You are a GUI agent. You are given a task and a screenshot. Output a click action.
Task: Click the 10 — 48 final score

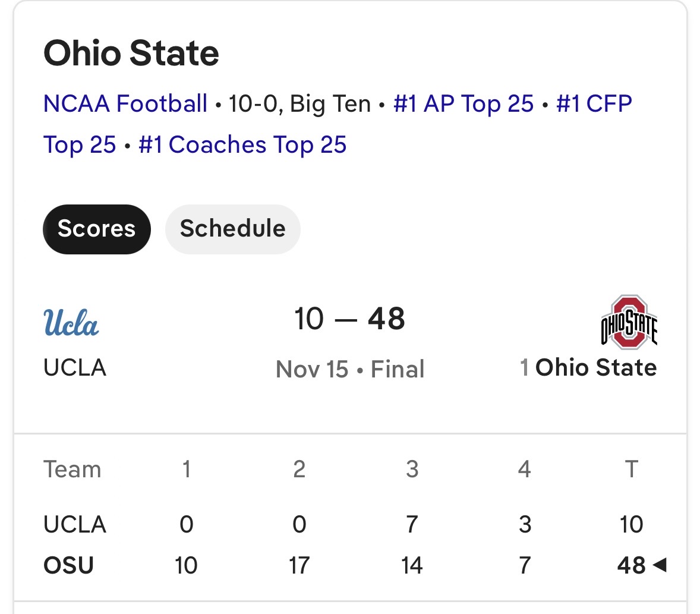349,319
